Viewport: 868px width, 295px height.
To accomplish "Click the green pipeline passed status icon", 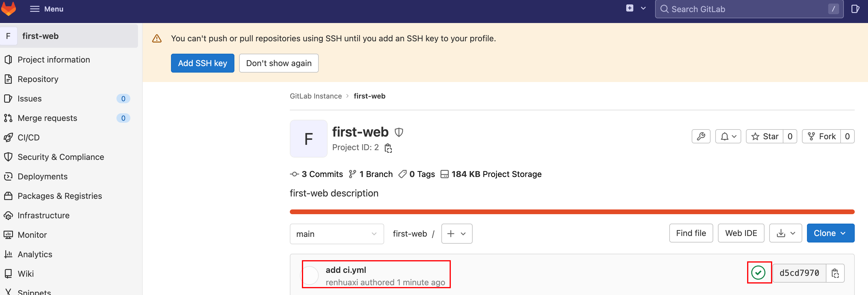I will click(x=758, y=272).
